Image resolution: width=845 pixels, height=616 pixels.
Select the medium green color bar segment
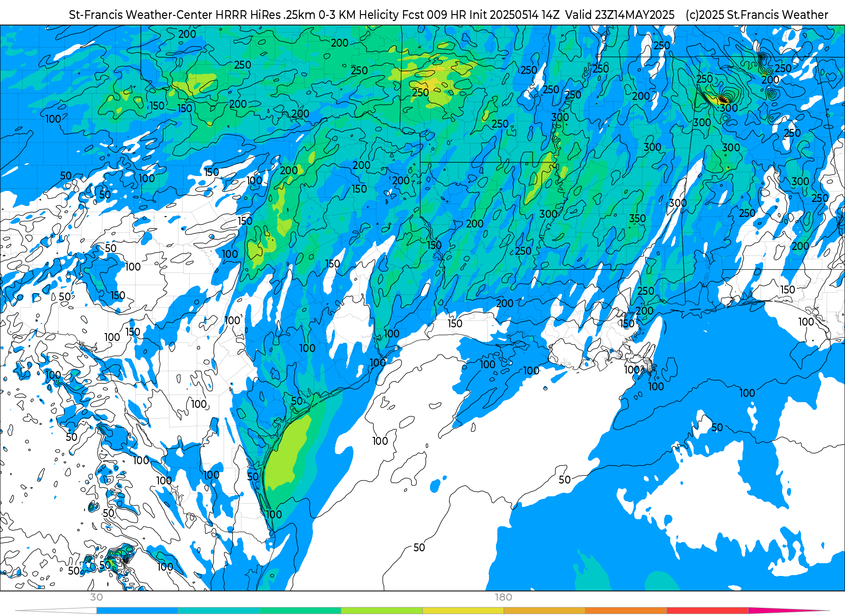pos(300,611)
